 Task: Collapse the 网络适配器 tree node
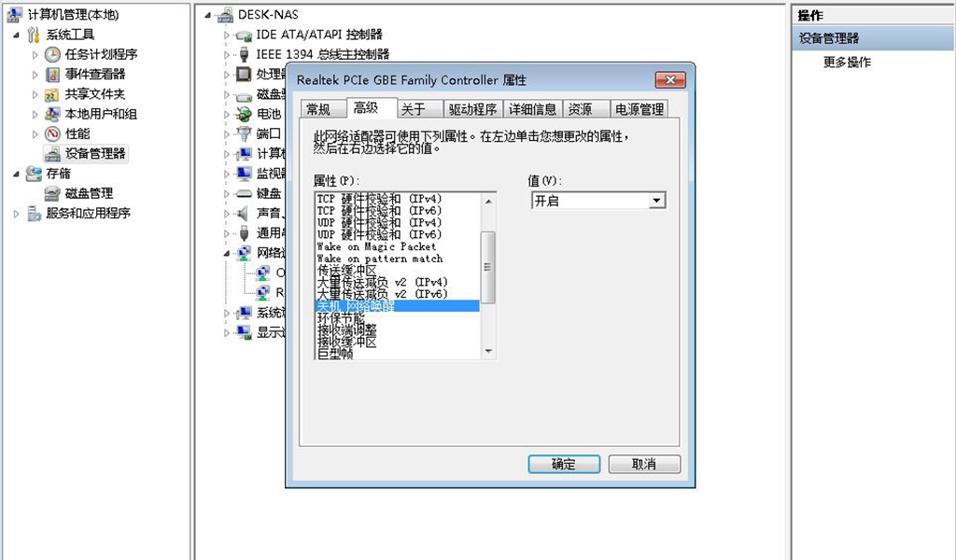click(226, 253)
